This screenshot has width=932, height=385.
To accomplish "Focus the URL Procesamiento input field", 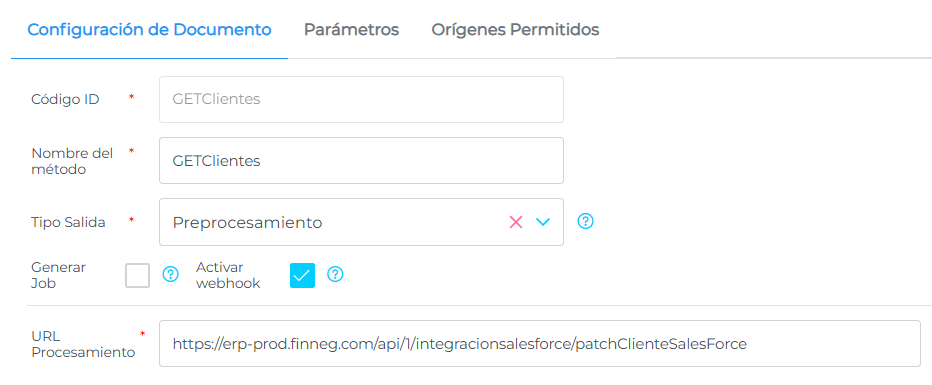I will click(x=540, y=343).
